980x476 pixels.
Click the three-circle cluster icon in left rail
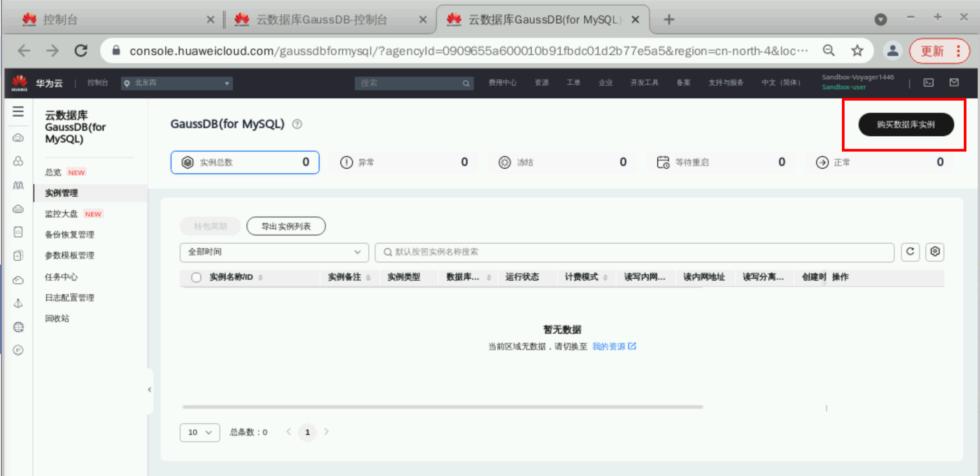pyautogui.click(x=18, y=161)
